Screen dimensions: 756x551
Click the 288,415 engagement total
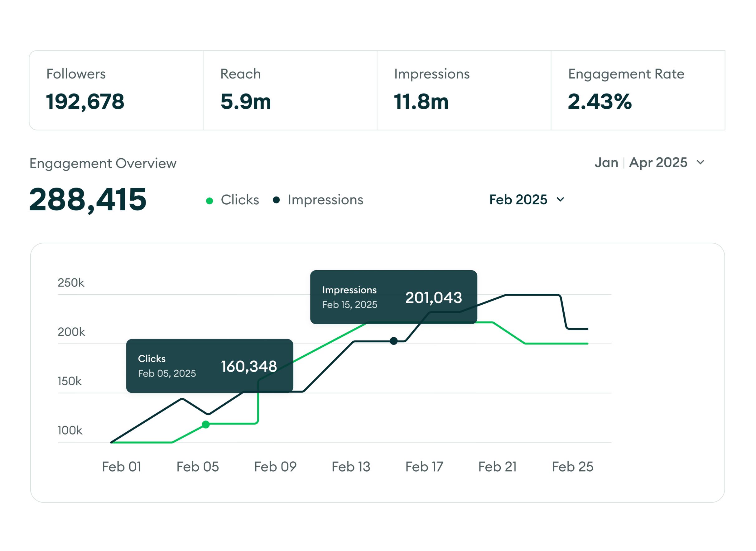(88, 199)
